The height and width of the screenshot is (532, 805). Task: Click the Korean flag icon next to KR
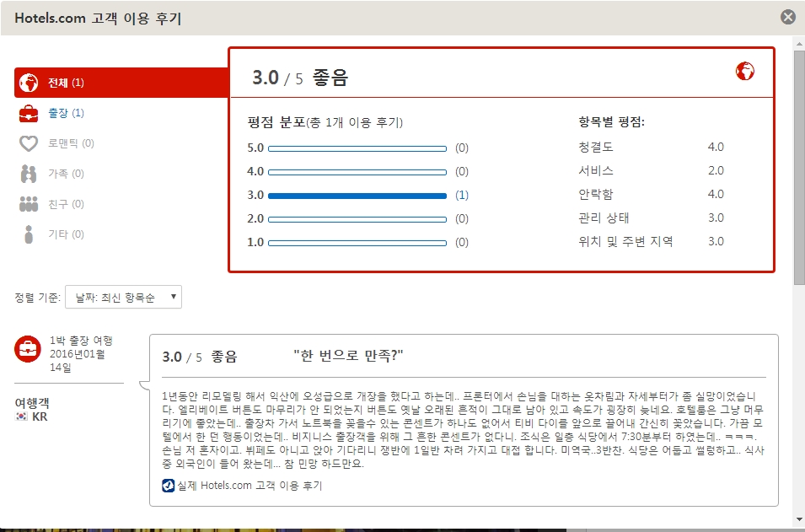point(22,416)
